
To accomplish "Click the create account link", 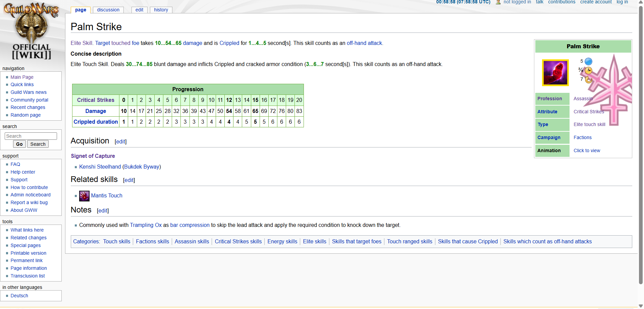I will (596, 2).
